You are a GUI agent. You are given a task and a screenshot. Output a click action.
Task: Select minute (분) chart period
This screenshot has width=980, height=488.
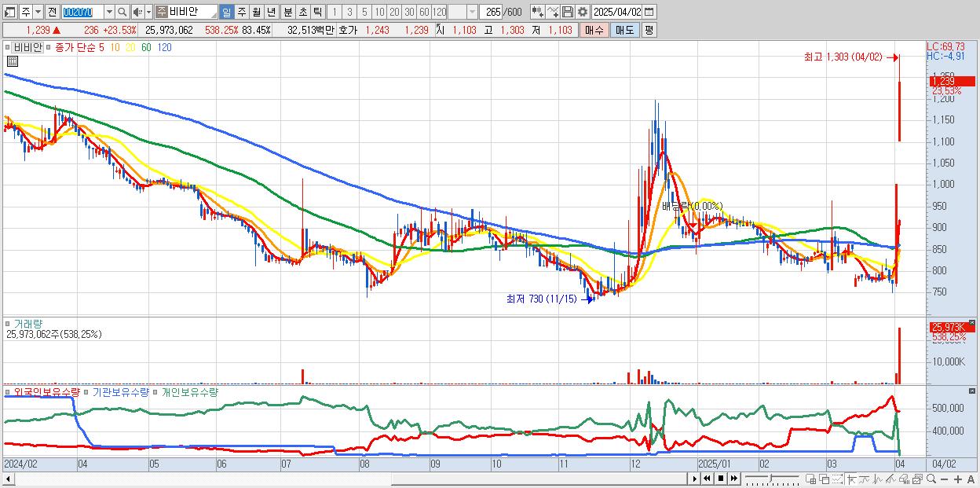click(x=287, y=12)
